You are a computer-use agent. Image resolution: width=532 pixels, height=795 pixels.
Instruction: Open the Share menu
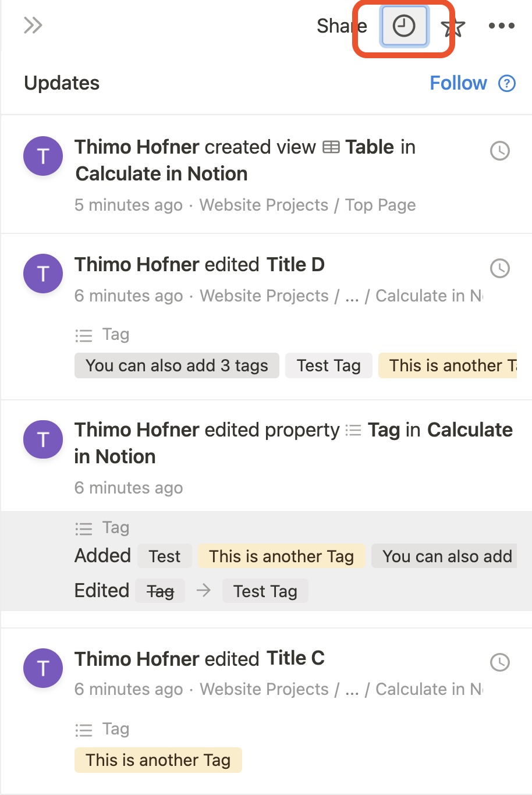[x=341, y=26]
